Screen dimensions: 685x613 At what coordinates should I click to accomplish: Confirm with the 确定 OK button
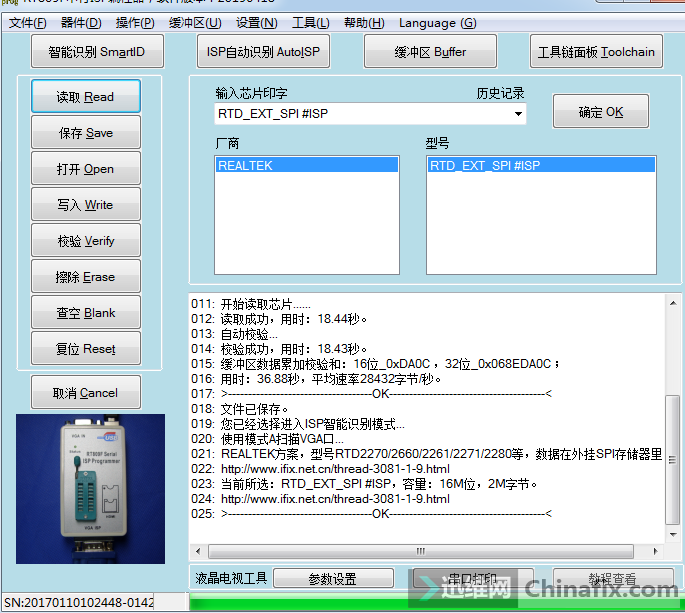point(600,112)
